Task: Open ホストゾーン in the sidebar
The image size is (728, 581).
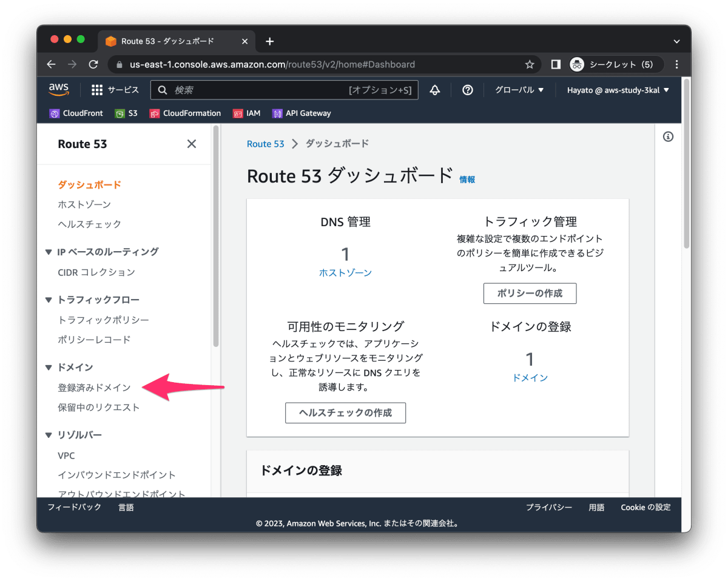Action: (x=84, y=204)
